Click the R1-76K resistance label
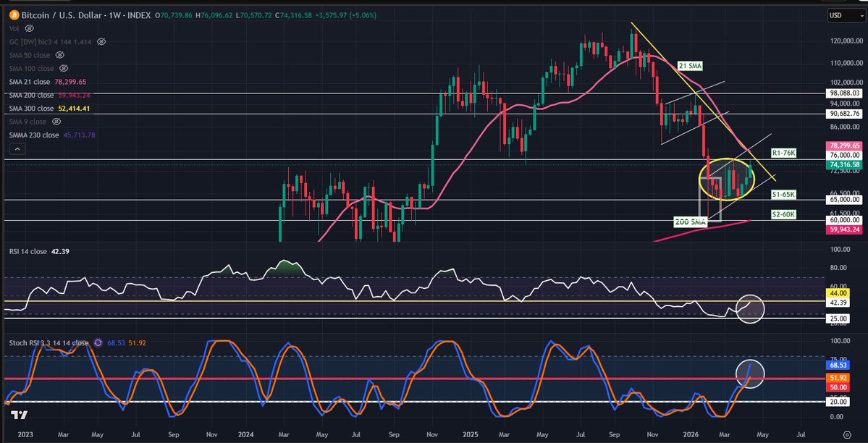Image resolution: width=868 pixels, height=443 pixels. coord(783,153)
